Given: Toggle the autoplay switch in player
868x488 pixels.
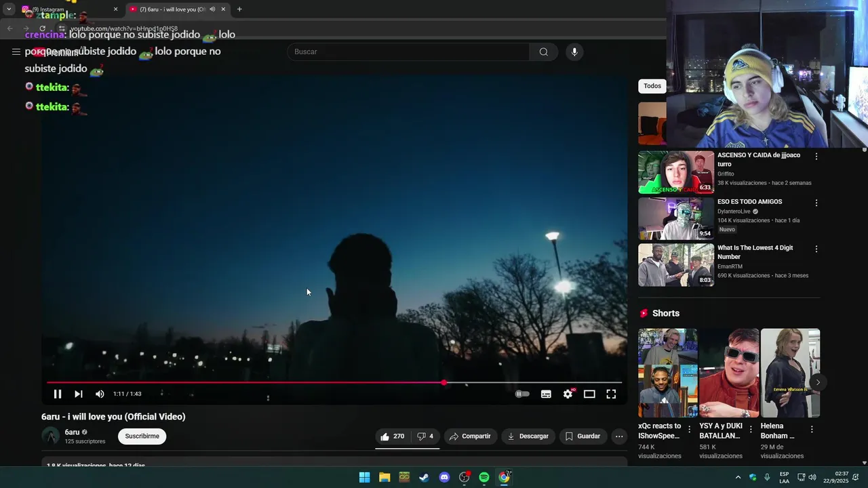Looking at the screenshot, I should coord(522,394).
